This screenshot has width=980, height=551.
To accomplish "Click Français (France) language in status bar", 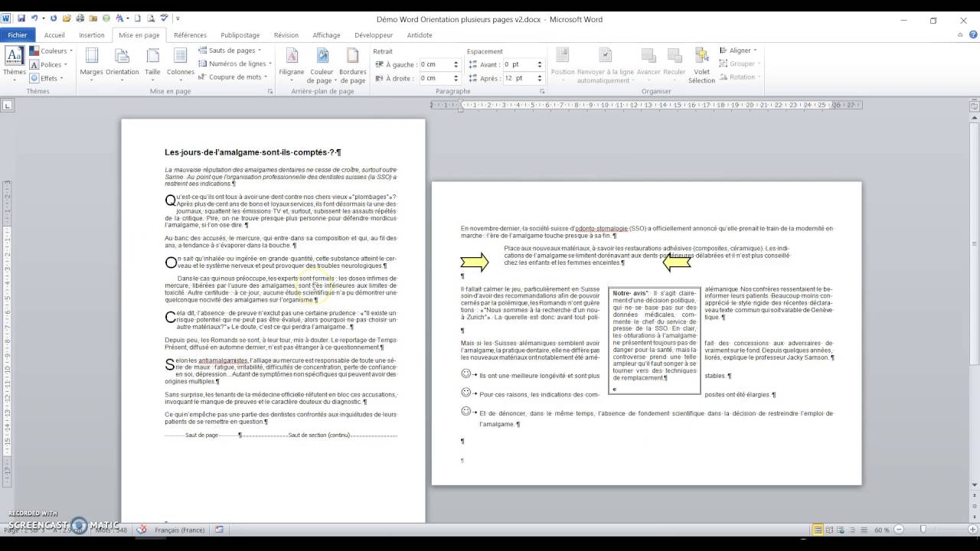I will 180,530.
